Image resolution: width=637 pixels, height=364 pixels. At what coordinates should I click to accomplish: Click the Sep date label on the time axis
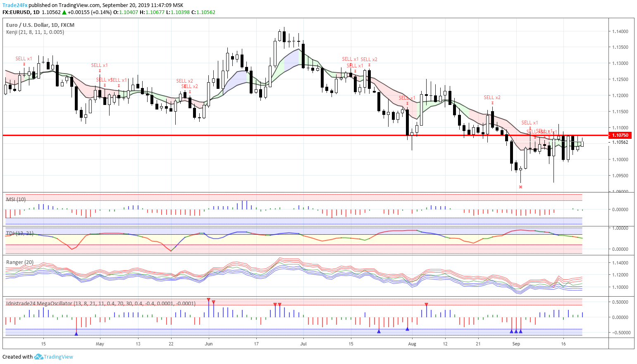516,343
